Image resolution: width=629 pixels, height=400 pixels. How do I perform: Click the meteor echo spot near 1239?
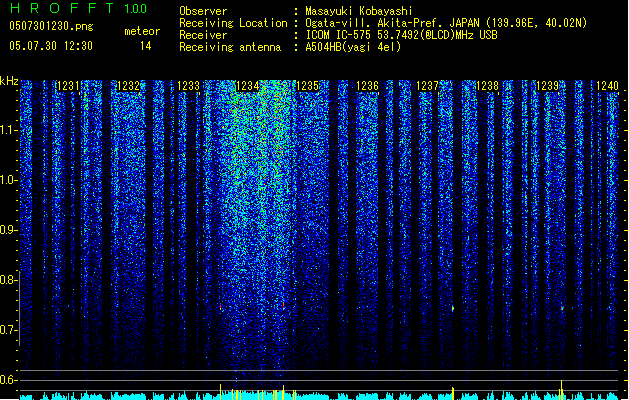click(x=562, y=308)
